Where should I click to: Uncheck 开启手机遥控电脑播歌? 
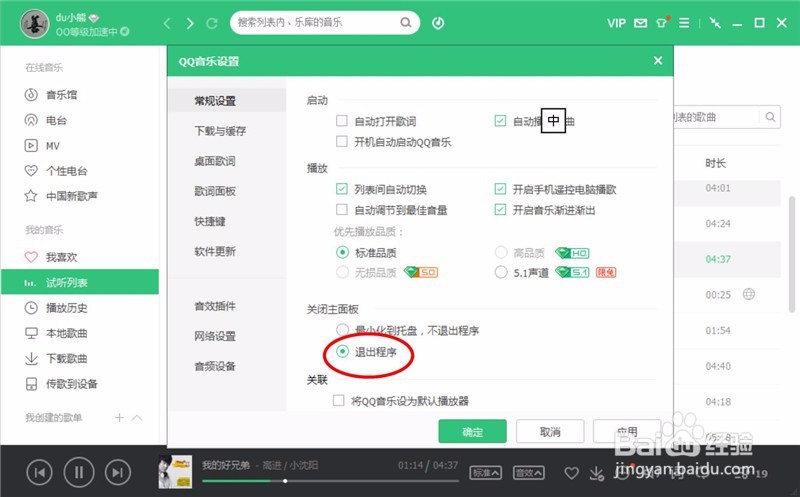coord(500,189)
